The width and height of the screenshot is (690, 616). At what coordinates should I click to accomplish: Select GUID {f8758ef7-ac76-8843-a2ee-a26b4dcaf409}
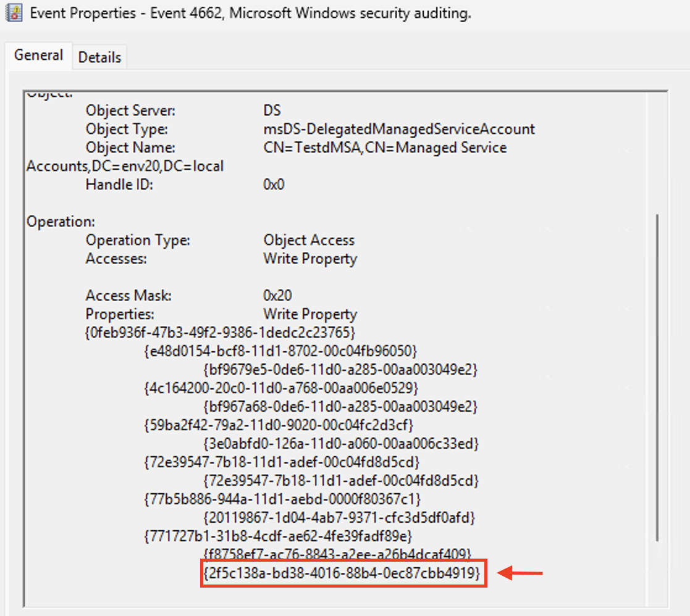click(x=337, y=553)
